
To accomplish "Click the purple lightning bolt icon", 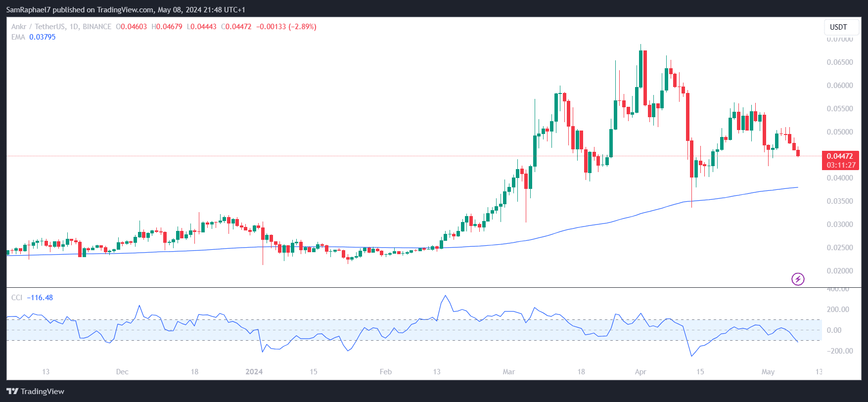I will click(x=798, y=279).
